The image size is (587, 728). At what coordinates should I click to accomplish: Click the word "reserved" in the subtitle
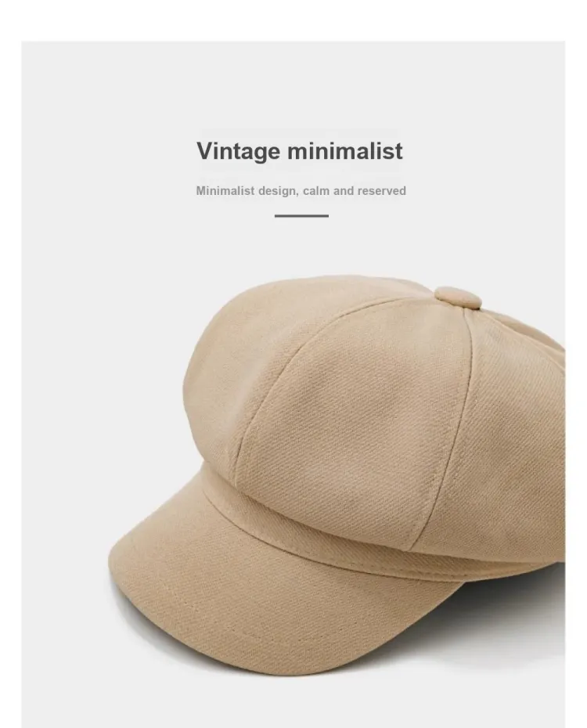382,191
